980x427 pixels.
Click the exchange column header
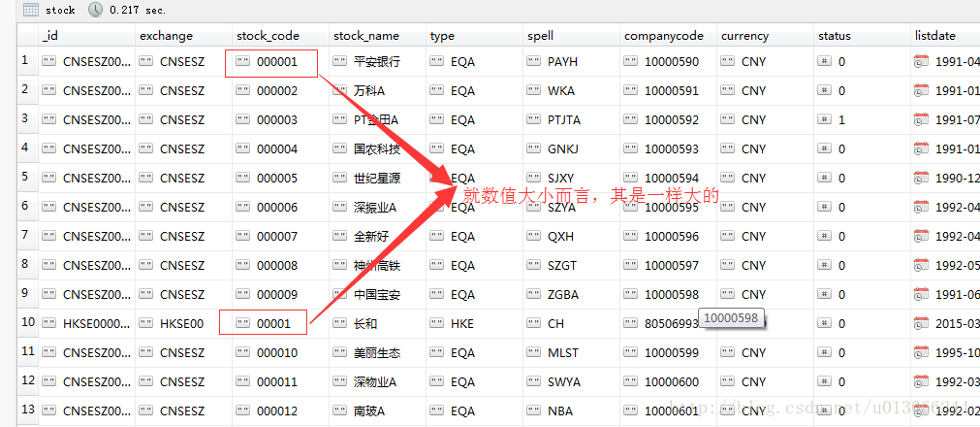click(183, 36)
